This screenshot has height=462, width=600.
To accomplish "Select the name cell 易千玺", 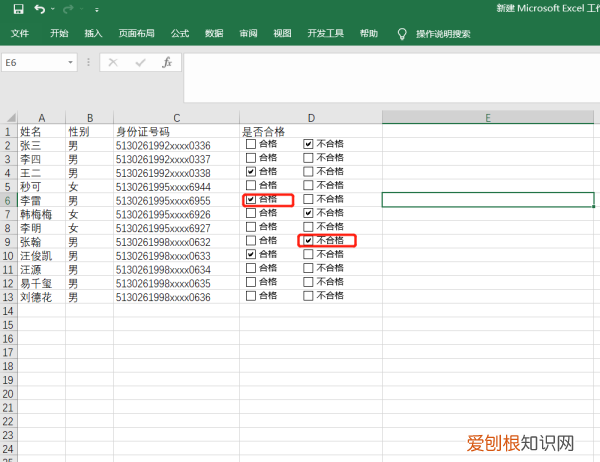I will pos(41,283).
